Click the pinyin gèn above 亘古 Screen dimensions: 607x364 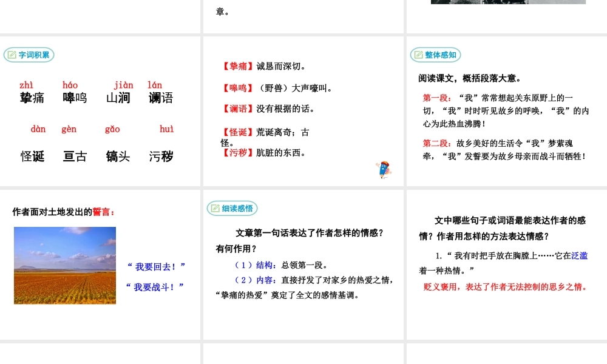coord(69,129)
